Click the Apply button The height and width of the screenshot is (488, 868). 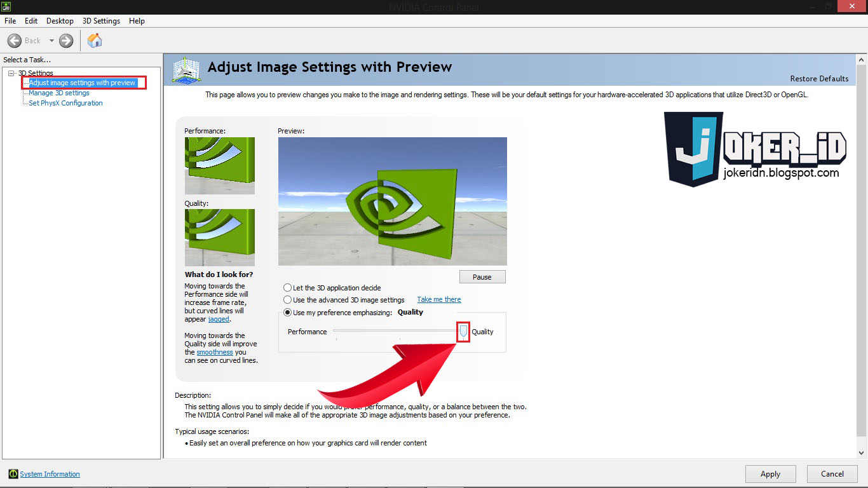[x=770, y=474]
